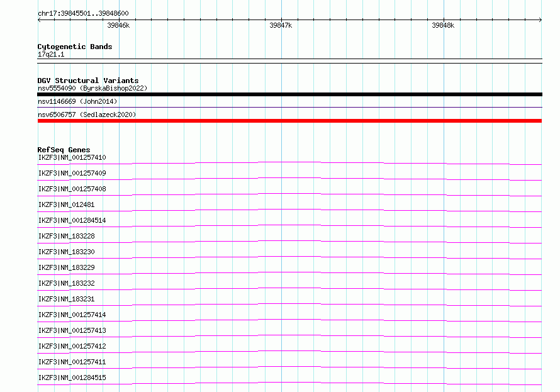Click the chr17:39845501..39848600 region label

pos(83,13)
